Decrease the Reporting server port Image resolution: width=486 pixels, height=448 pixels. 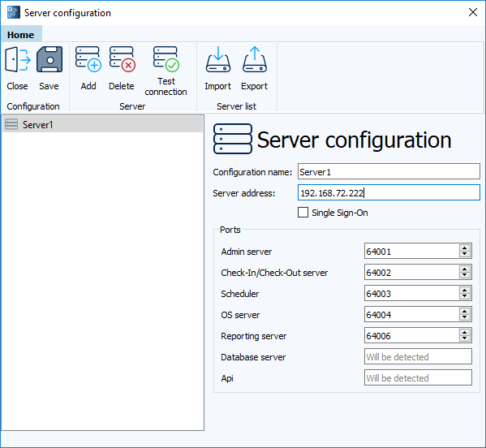(464, 338)
